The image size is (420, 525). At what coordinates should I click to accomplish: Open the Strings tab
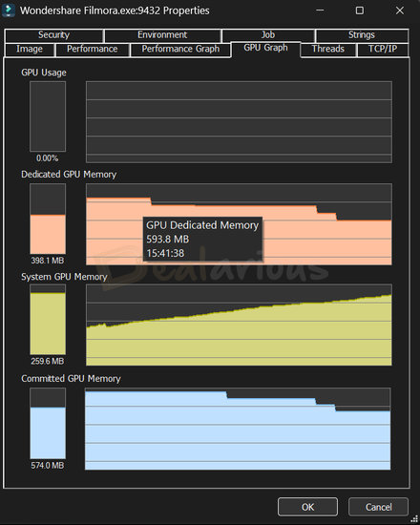(x=362, y=35)
